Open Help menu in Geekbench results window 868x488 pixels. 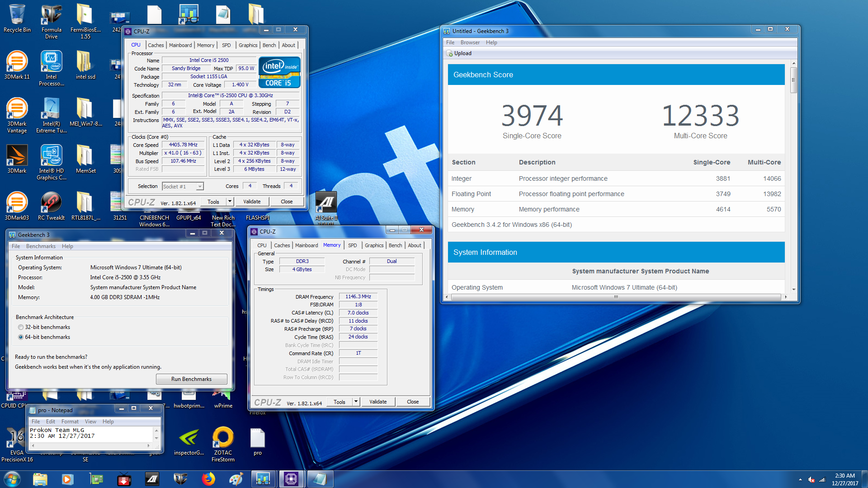point(491,42)
